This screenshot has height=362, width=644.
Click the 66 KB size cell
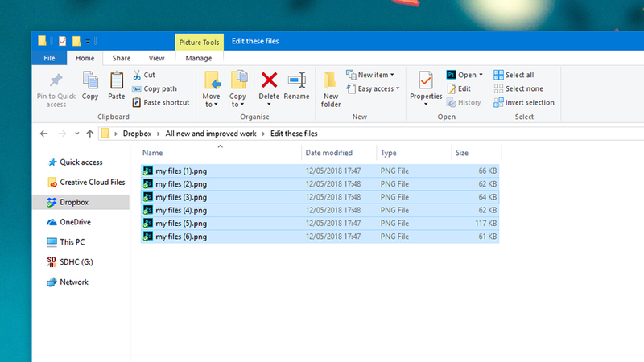point(488,171)
